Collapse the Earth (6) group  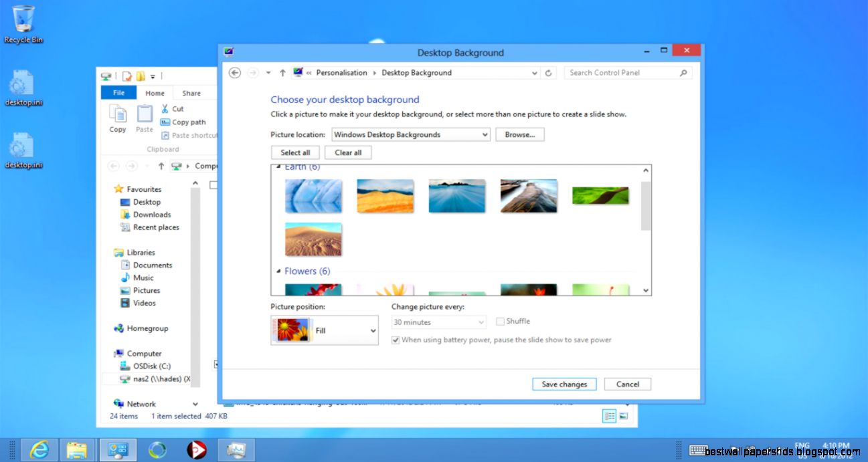click(x=278, y=167)
